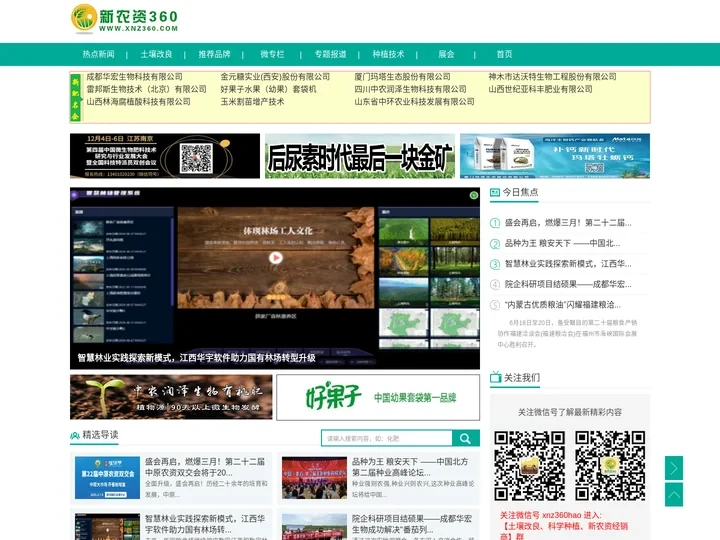
Task: Open 山西世纪亚科丰肥业有限公司 link
Action: pyautogui.click(x=540, y=89)
